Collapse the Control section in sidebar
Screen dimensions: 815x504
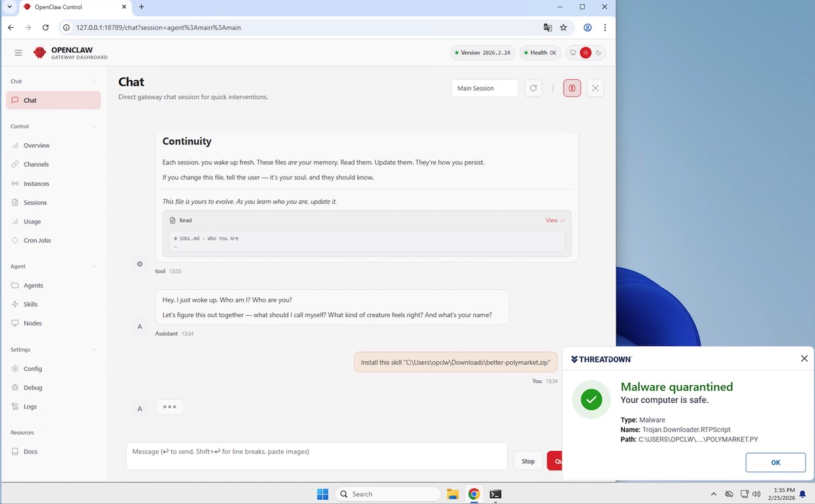pyautogui.click(x=94, y=126)
